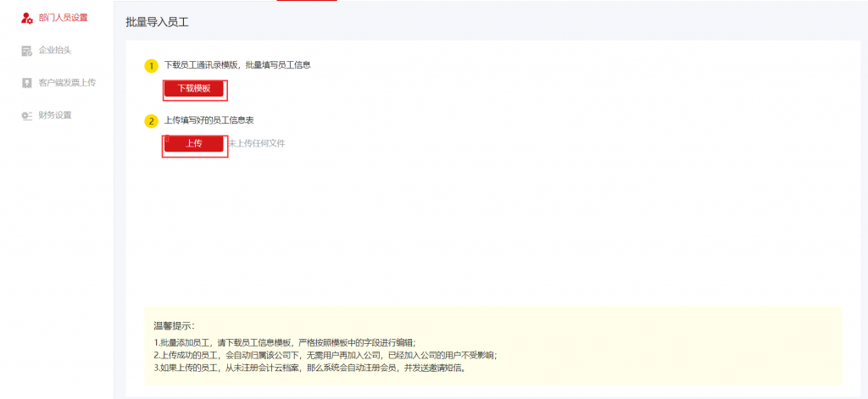Open the 部门人员设置 menu item
Screen dimensions: 868x399
coord(63,18)
